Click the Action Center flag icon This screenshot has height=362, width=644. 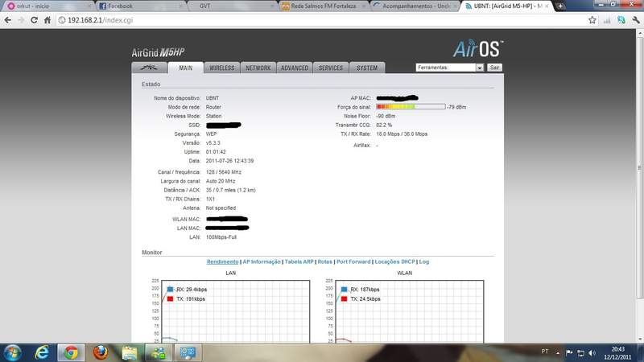point(569,352)
